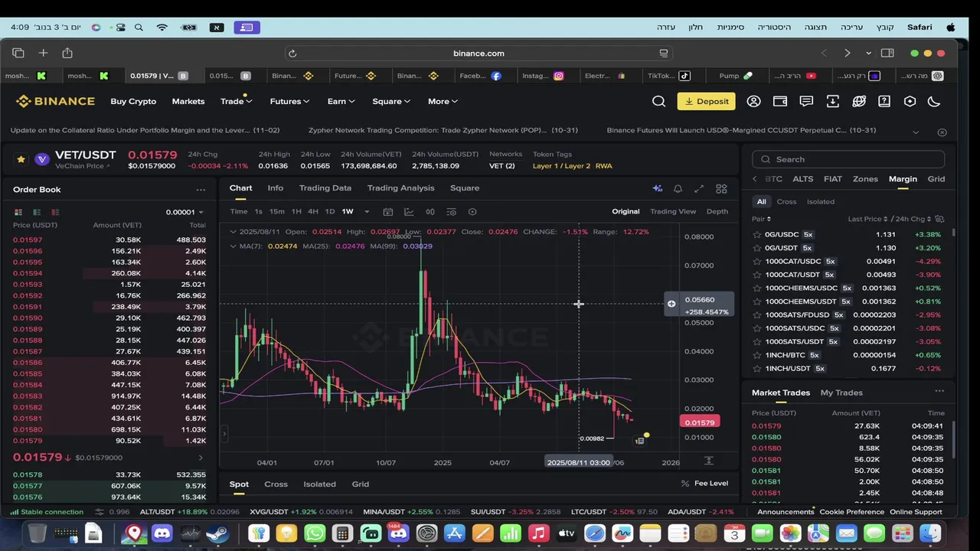Select the ALTS market tab
980x551 pixels.
tap(803, 179)
